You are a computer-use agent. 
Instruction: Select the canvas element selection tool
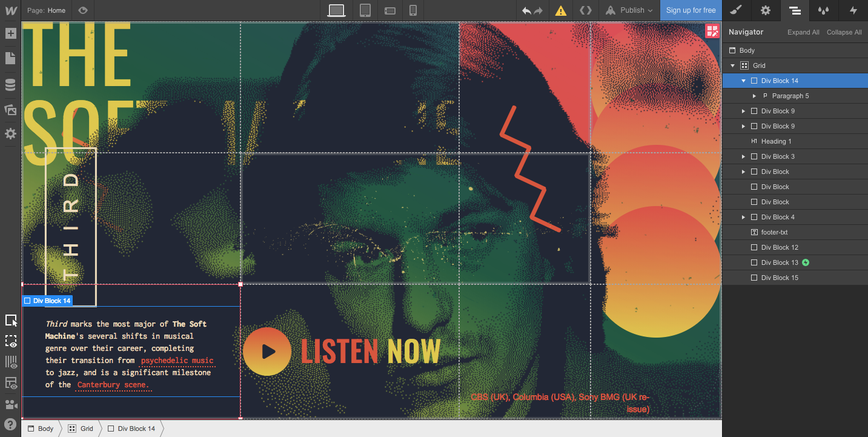(10, 321)
